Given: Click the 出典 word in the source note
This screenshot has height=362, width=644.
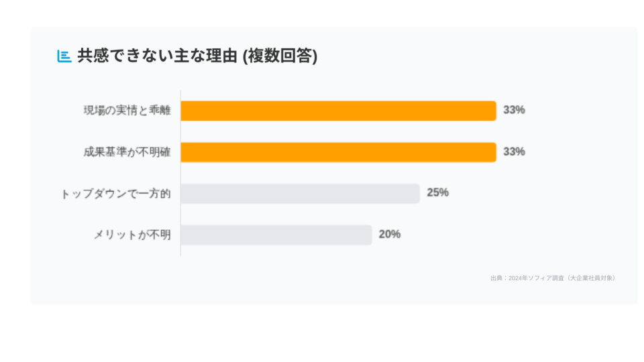Looking at the screenshot, I should [x=496, y=278].
